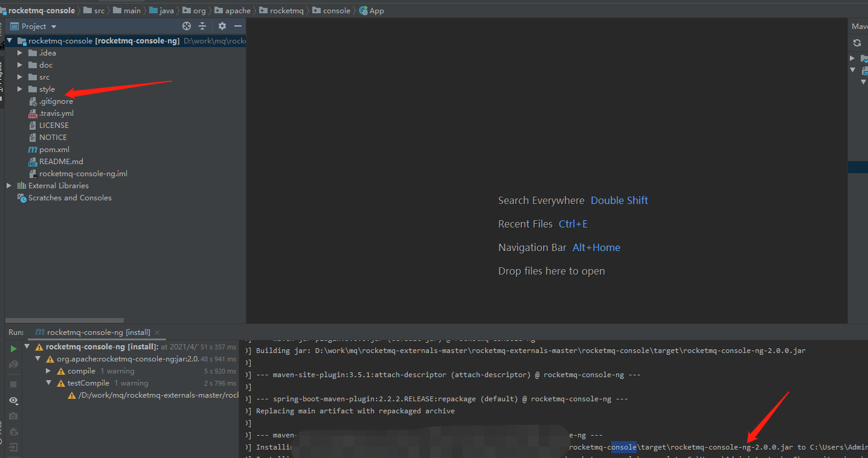Expand the style folder
868x458 pixels.
click(20, 89)
